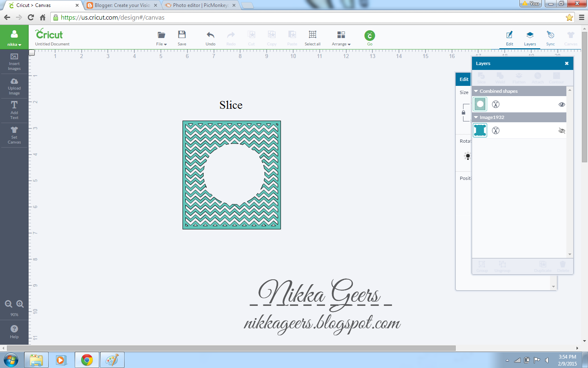This screenshot has width=588, height=368.
Task: Open the nikka account menu
Action: [x=14, y=38]
